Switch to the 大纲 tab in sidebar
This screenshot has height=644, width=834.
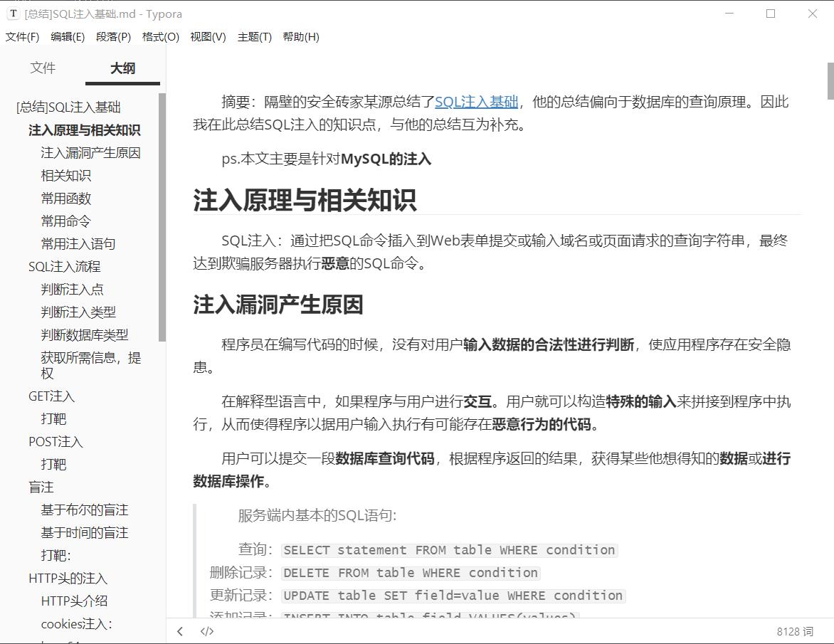[x=122, y=68]
